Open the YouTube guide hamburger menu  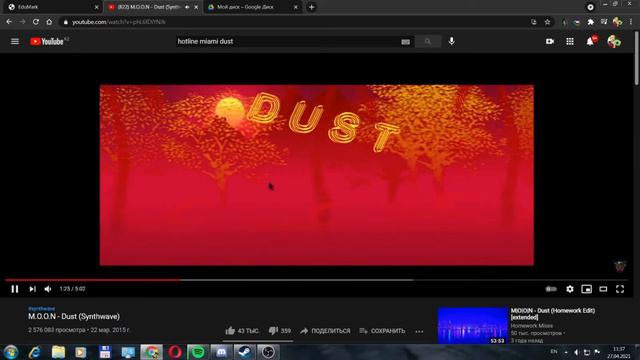[15, 41]
